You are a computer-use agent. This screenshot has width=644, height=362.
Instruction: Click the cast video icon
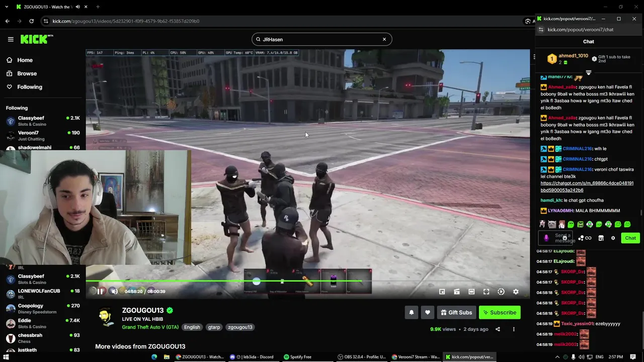tap(457, 292)
